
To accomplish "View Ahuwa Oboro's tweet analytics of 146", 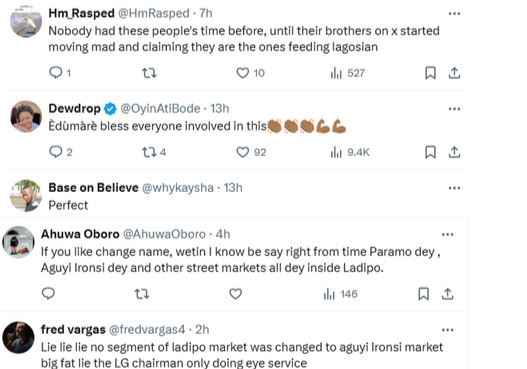I will coord(340,294).
